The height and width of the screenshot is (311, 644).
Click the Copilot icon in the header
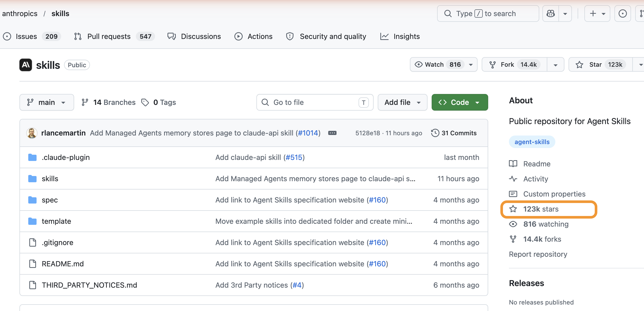coord(551,13)
